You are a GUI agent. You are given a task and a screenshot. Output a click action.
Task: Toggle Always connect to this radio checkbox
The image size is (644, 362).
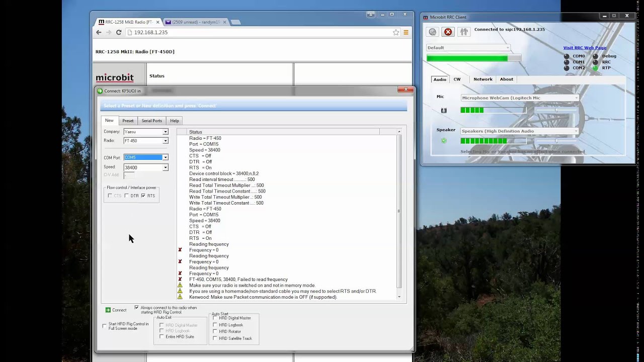coord(136,307)
